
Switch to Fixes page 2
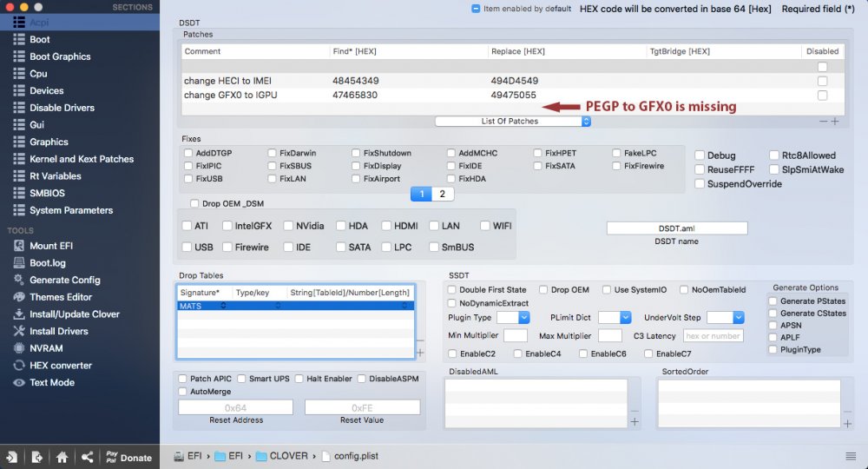pos(443,194)
